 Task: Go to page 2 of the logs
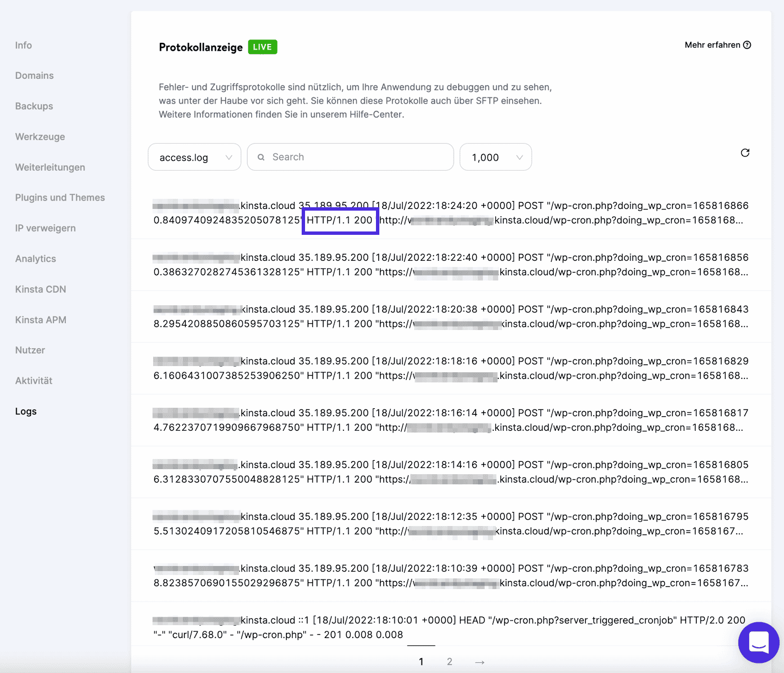pos(449,661)
